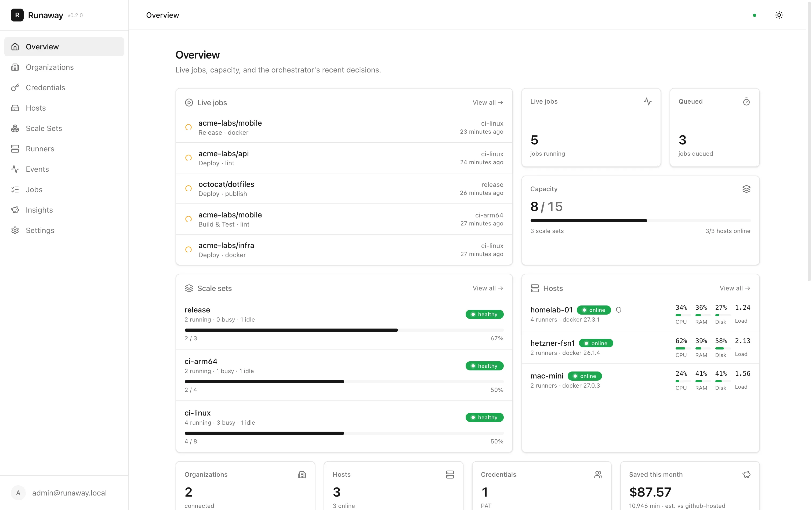Click ci-linux 4/8 progress bar

[x=344, y=433]
